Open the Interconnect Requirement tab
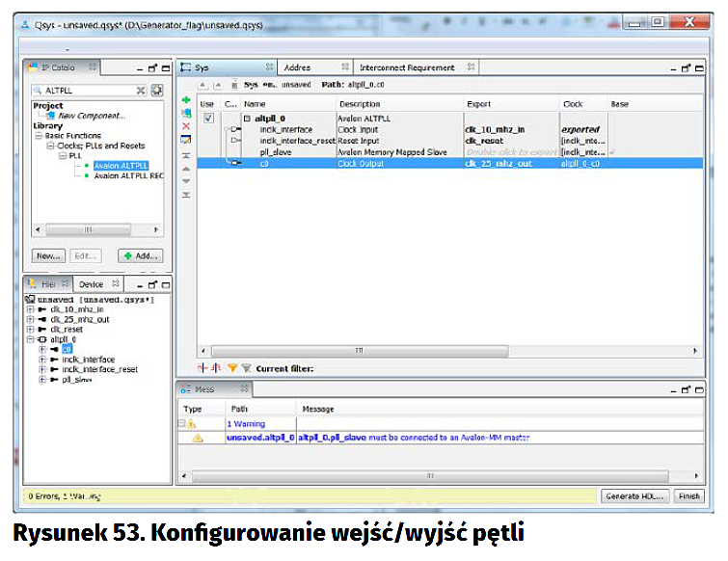This screenshot has height=561, width=728. [406, 67]
